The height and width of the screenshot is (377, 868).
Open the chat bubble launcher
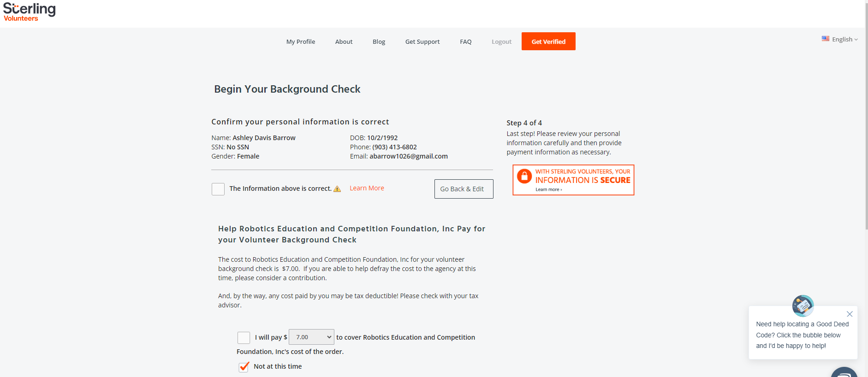(x=844, y=373)
